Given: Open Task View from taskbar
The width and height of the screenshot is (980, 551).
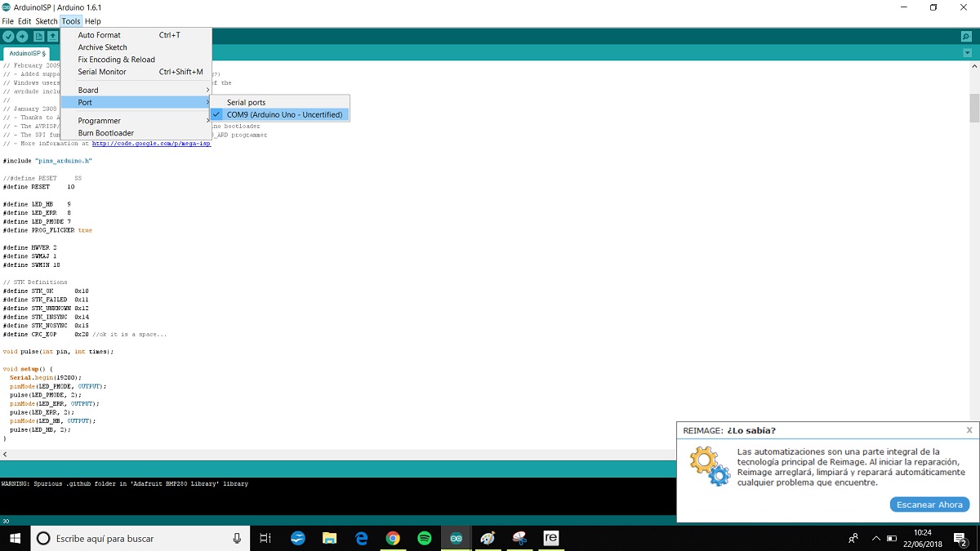Looking at the screenshot, I should click(265, 538).
